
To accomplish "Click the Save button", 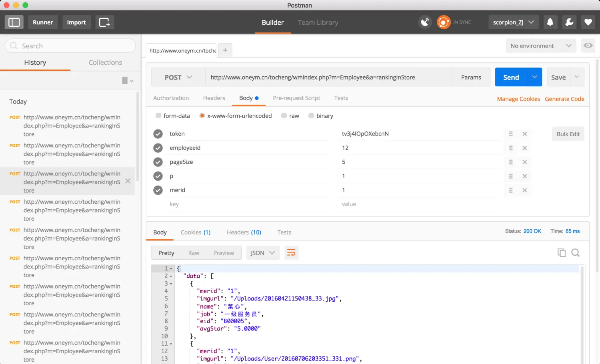I will (558, 77).
